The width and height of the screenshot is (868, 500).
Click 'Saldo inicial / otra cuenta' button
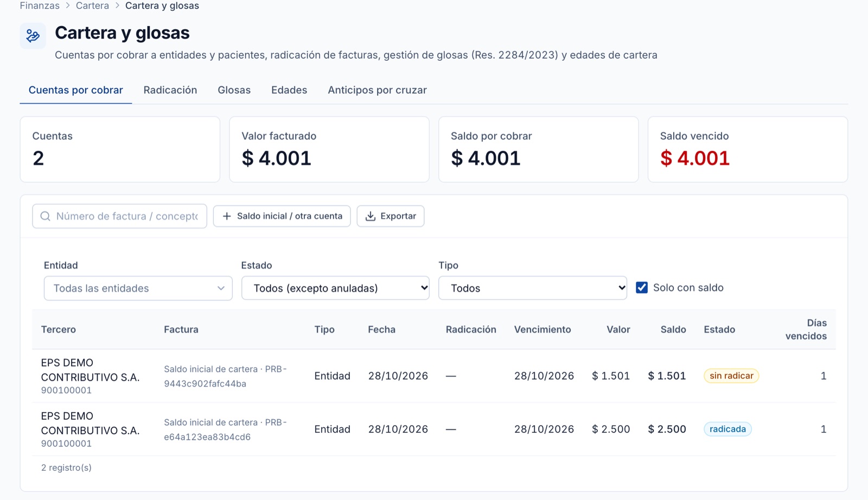click(282, 216)
